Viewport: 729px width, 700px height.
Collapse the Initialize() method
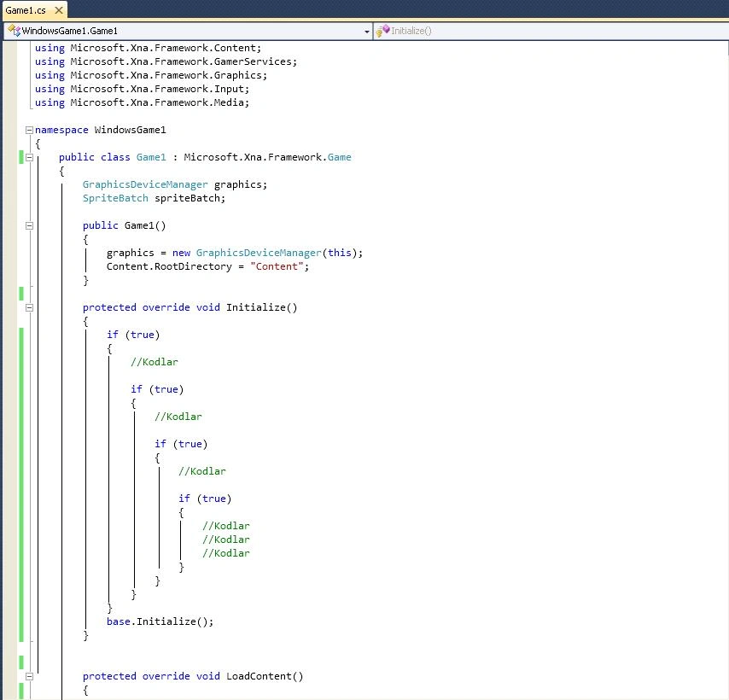[x=29, y=307]
